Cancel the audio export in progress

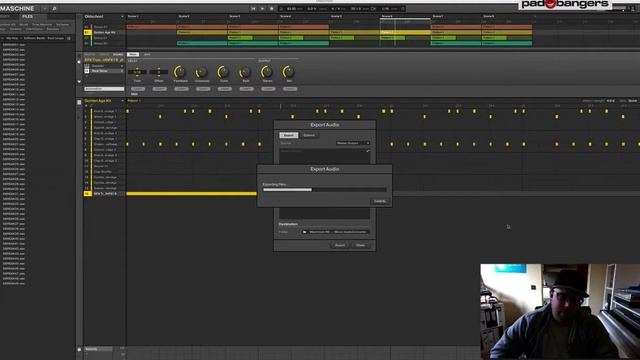click(380, 201)
